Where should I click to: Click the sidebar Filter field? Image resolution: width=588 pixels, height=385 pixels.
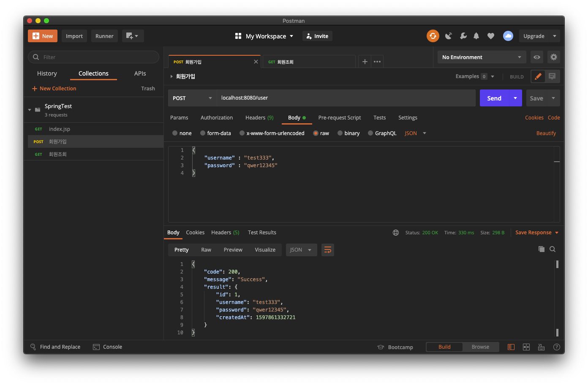(x=93, y=57)
